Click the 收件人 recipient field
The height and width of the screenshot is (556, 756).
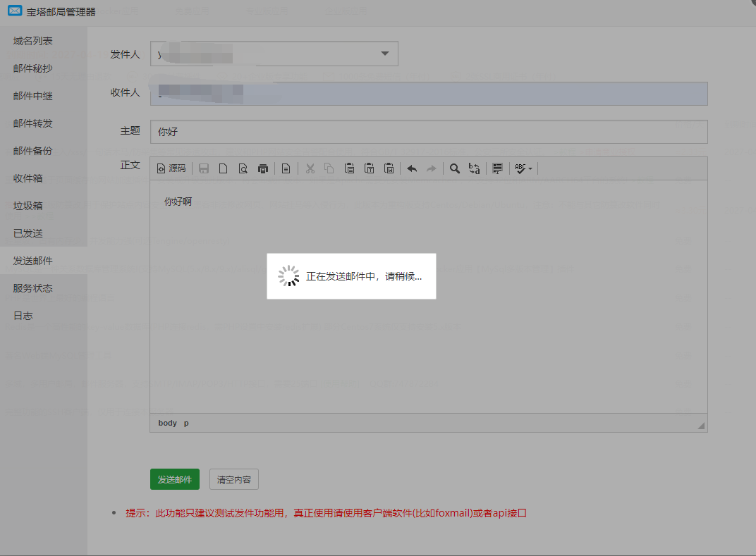pos(429,94)
